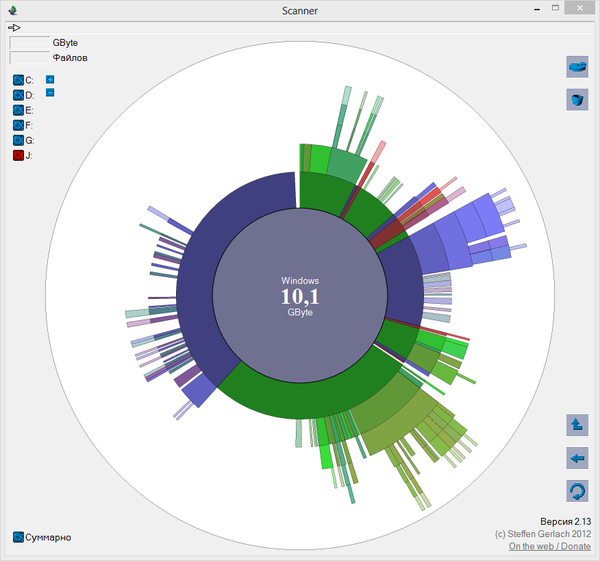Screen dimensions: 600x561
Task: Minimize the Scanner window
Action: pyautogui.click(x=537, y=9)
